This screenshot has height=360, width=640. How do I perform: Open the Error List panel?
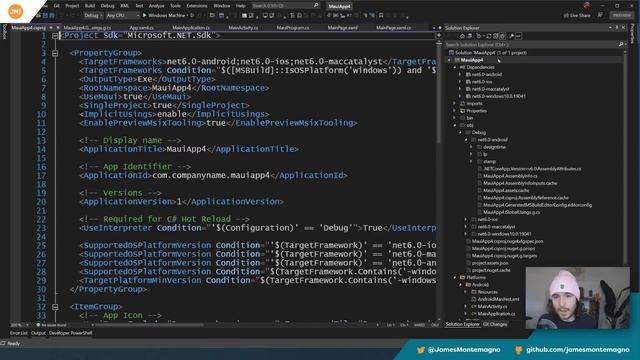click(x=18, y=333)
